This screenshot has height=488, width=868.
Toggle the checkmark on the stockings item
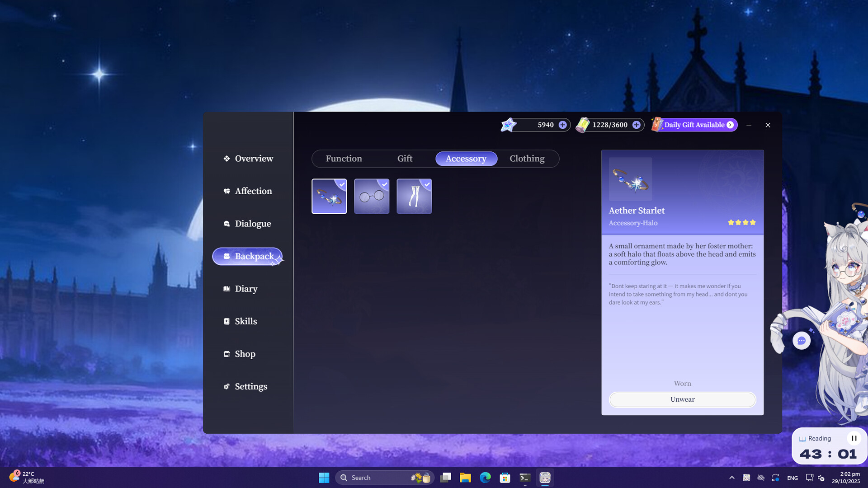(x=426, y=185)
